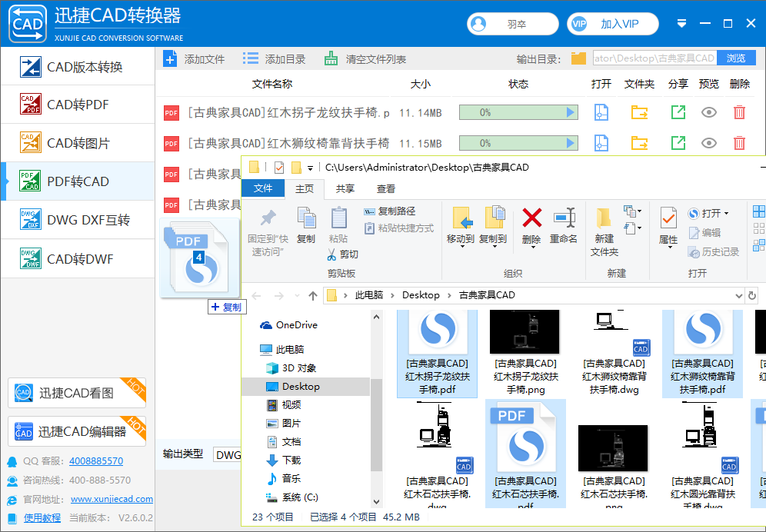
Task: Delete the 红木拐子龙纹扶手椅 row
Action: coord(739,113)
